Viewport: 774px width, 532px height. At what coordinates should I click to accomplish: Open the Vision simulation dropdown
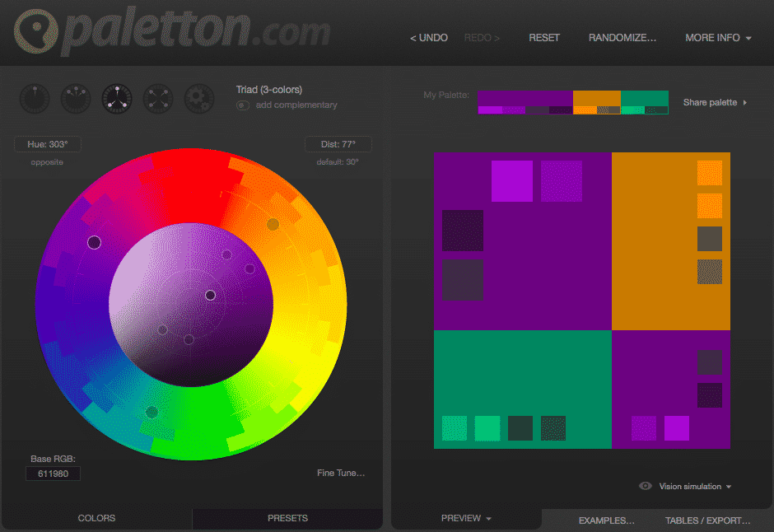[694, 486]
